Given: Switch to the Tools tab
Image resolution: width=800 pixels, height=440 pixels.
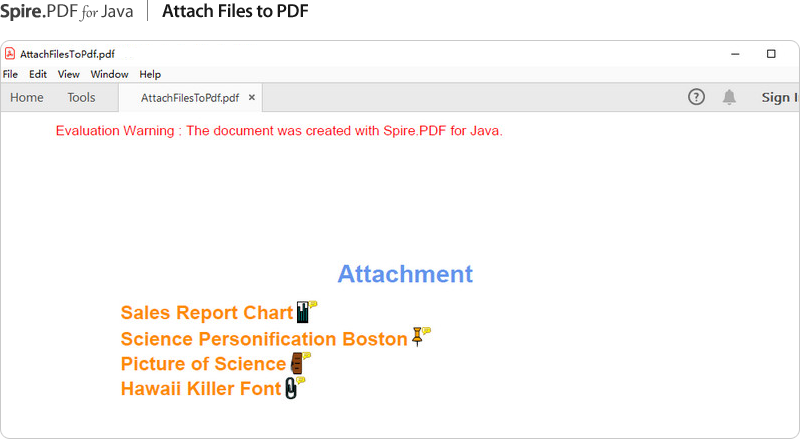Looking at the screenshot, I should click(x=81, y=97).
